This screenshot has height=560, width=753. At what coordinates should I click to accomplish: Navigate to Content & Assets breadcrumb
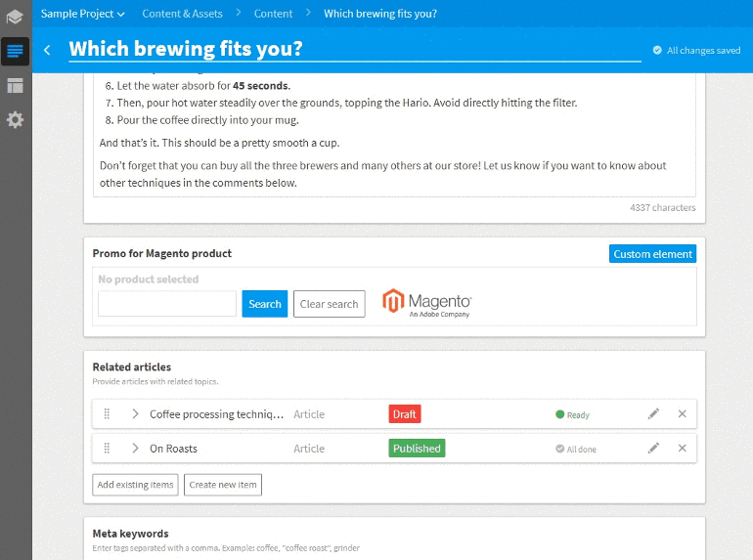pos(182,14)
